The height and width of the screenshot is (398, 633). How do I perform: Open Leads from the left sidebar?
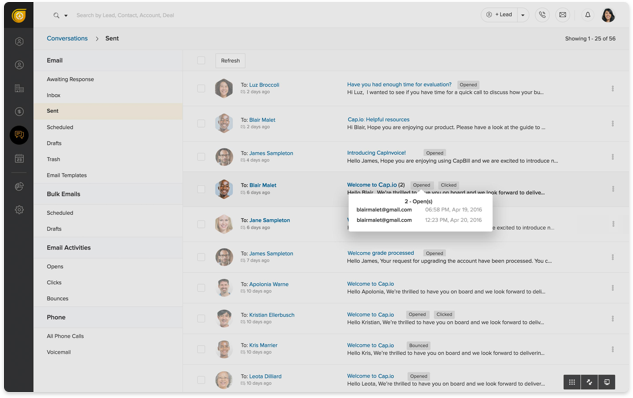coord(19,42)
